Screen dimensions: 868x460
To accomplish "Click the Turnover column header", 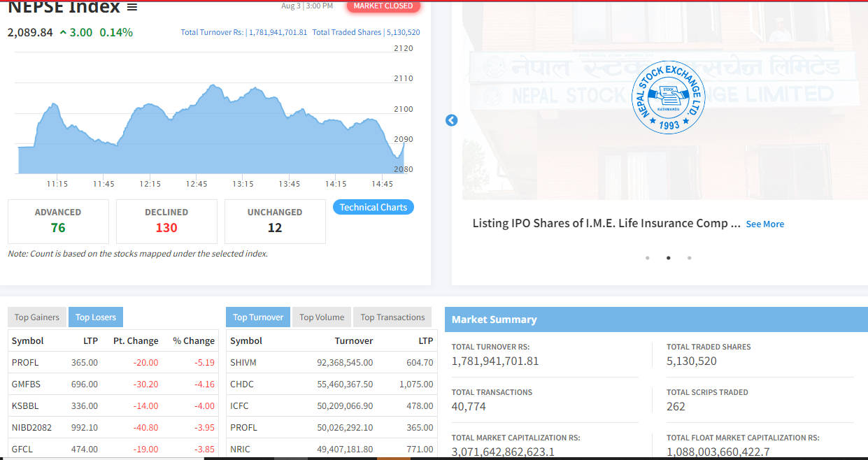I will click(x=354, y=341).
